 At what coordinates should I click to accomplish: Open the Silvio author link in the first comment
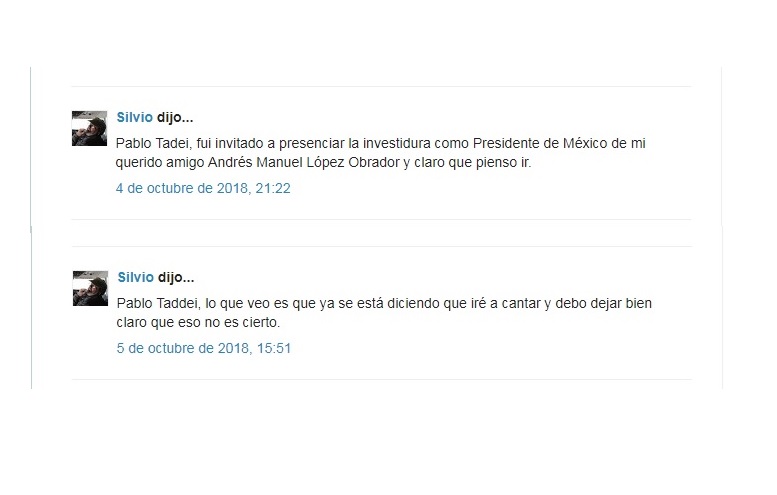click(134, 117)
